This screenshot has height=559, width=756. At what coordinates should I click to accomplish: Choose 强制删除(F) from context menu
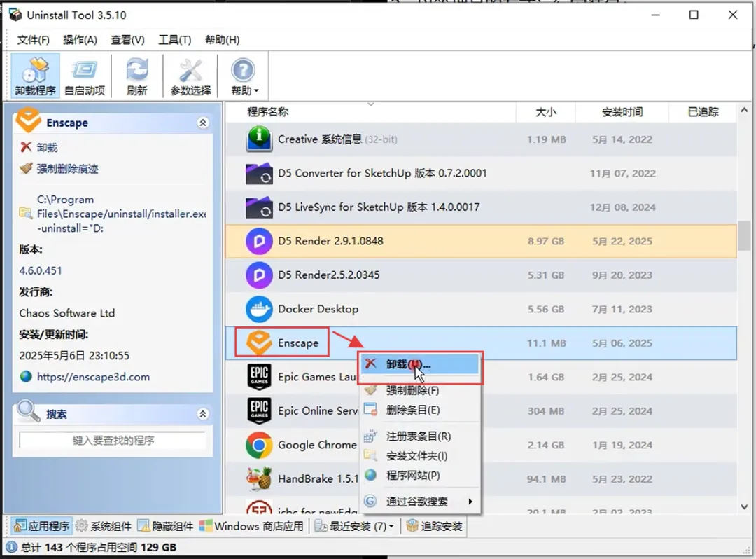[x=420, y=390]
